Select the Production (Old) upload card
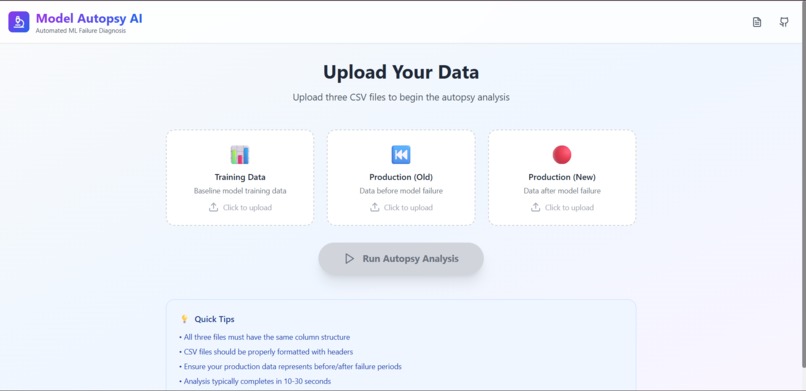806x391 pixels. coord(401,177)
